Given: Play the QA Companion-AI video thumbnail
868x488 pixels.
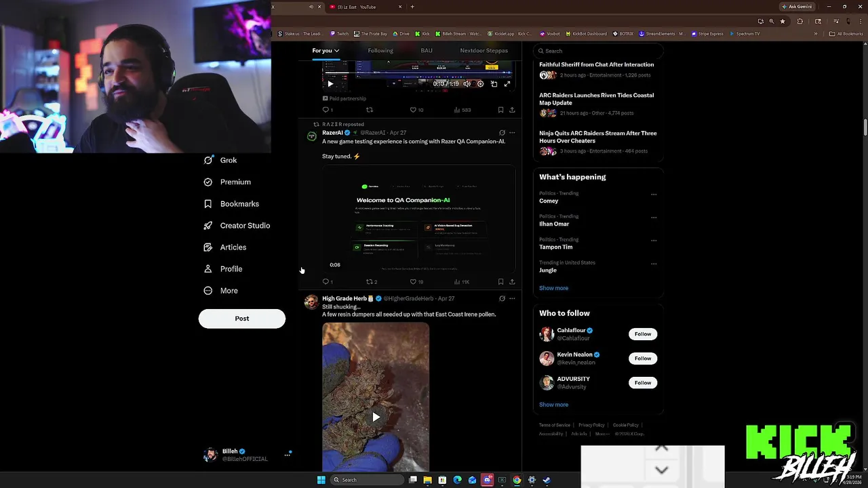Looking at the screenshot, I should 419,218.
